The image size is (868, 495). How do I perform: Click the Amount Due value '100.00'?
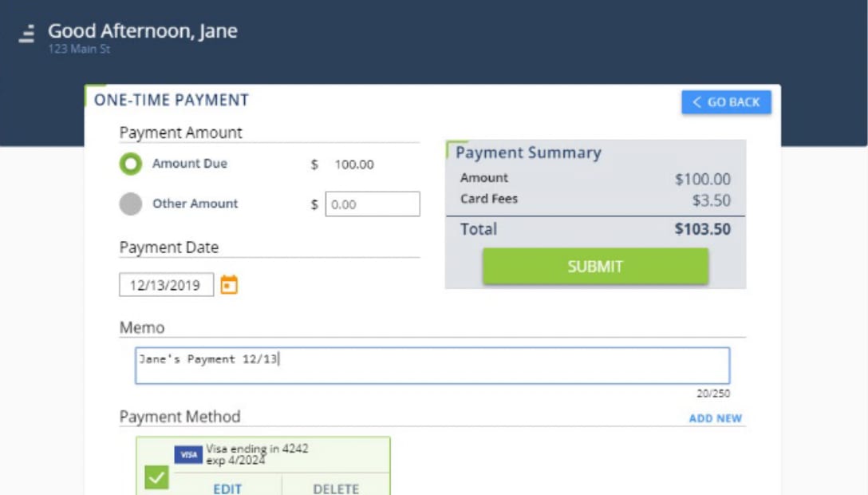coord(354,164)
